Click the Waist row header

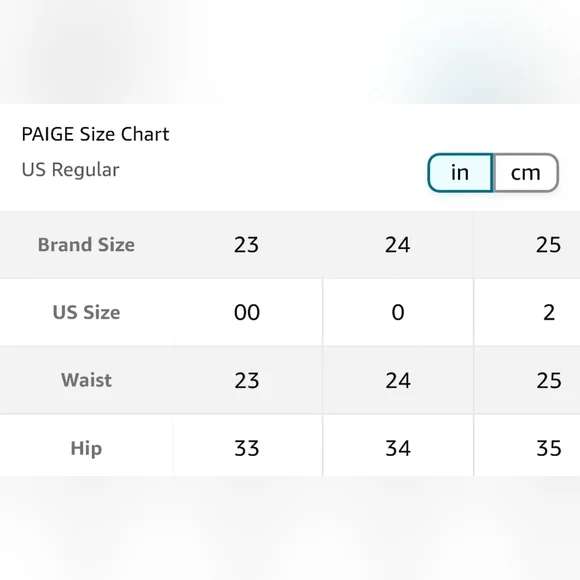pos(86,380)
